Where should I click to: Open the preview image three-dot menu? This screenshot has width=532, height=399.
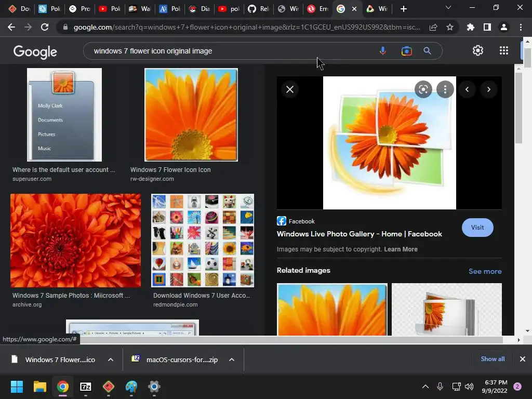coord(445,89)
